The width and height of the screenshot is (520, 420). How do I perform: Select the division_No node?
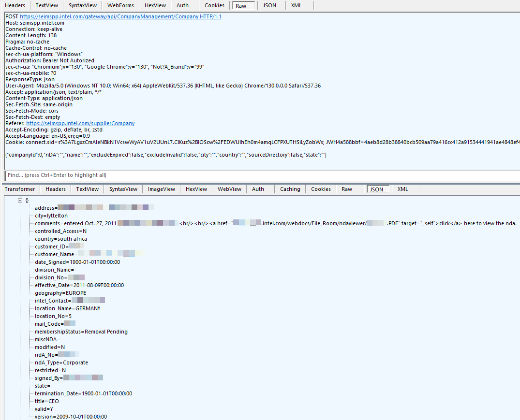pos(59,277)
